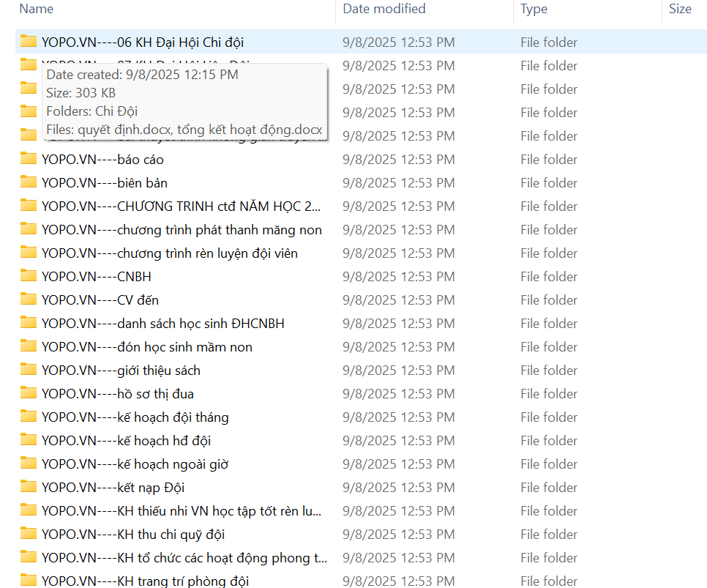Sort by the Date modified column header
The height and width of the screenshot is (588, 707).
[384, 9]
